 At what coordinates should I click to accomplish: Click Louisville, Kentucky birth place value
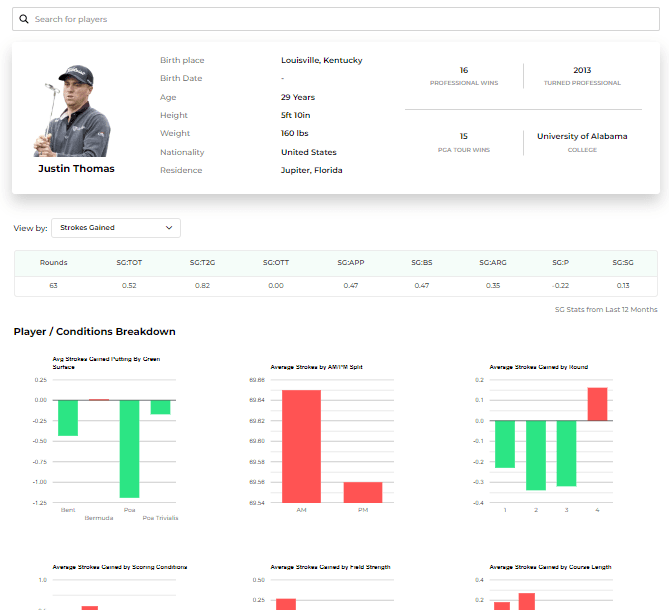(322, 60)
